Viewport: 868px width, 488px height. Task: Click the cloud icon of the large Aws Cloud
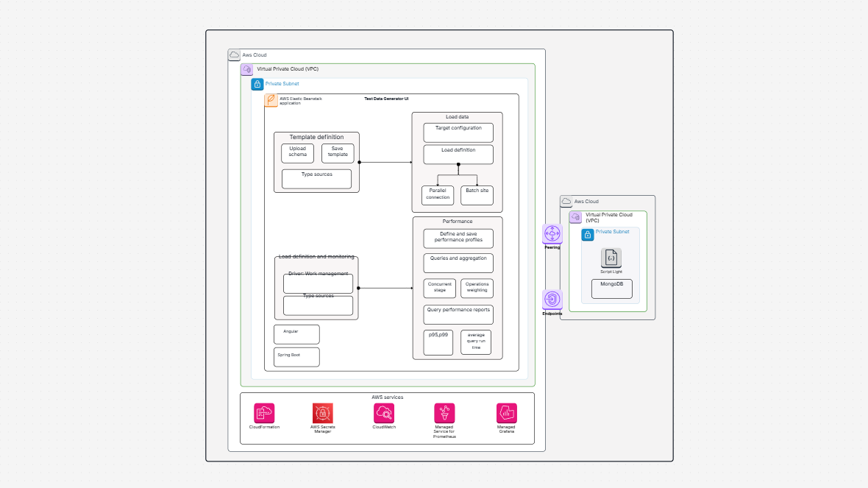click(234, 55)
